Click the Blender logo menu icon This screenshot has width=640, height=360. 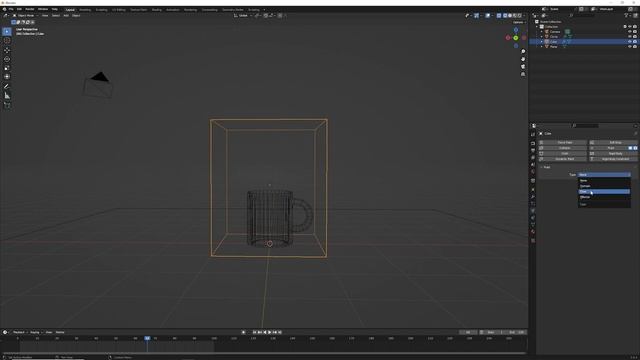pyautogui.click(x=4, y=9)
